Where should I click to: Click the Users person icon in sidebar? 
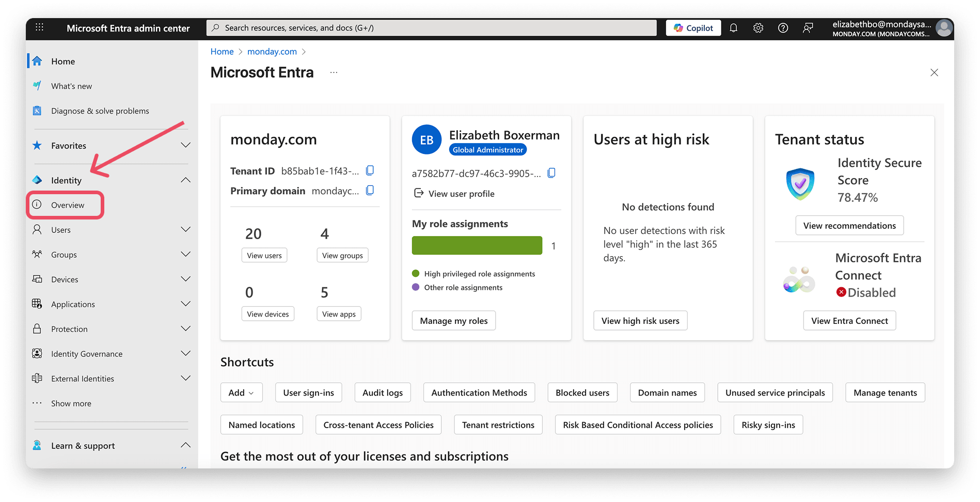point(37,229)
